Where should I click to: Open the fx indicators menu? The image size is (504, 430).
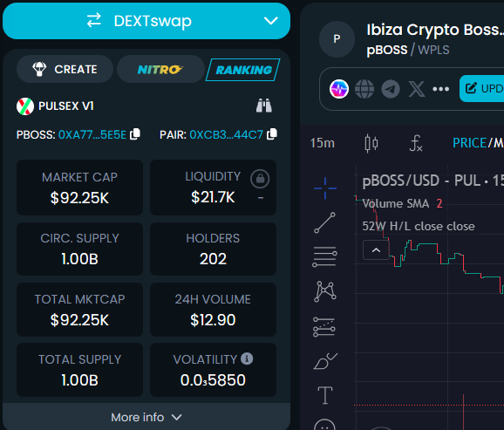[416, 143]
